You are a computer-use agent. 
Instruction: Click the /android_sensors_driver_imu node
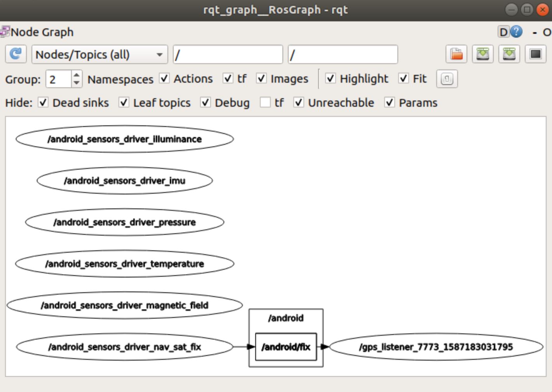point(125,181)
